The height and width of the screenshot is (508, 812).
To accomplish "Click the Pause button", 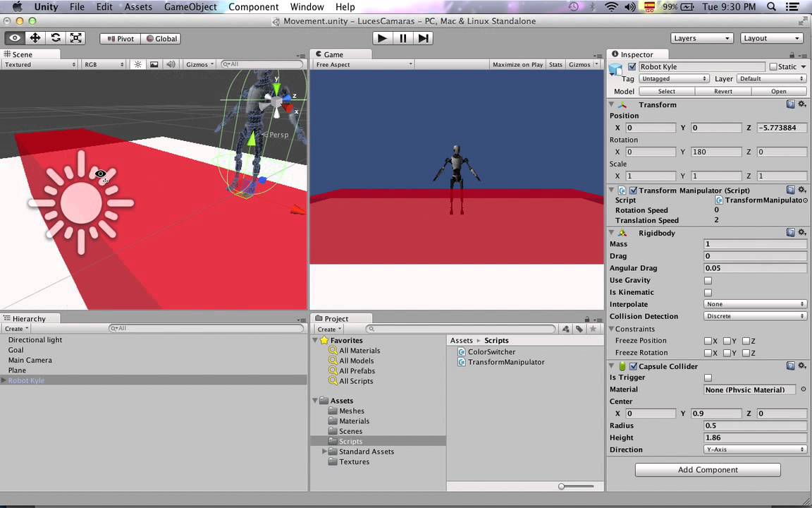I will pos(402,38).
